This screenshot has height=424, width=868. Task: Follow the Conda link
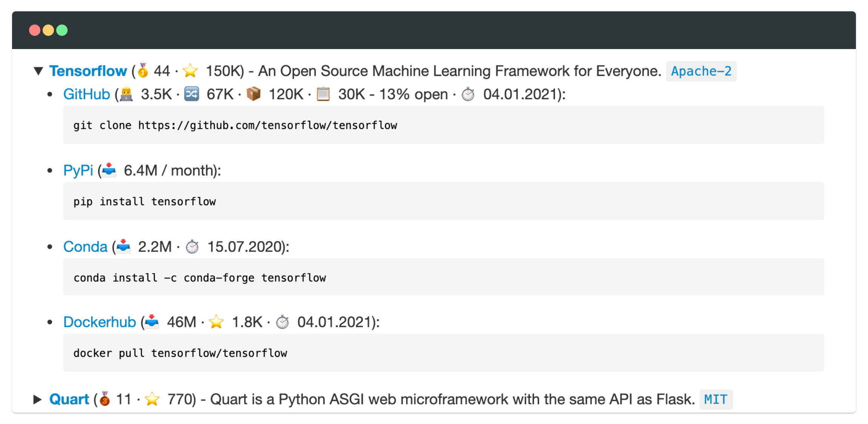click(85, 247)
